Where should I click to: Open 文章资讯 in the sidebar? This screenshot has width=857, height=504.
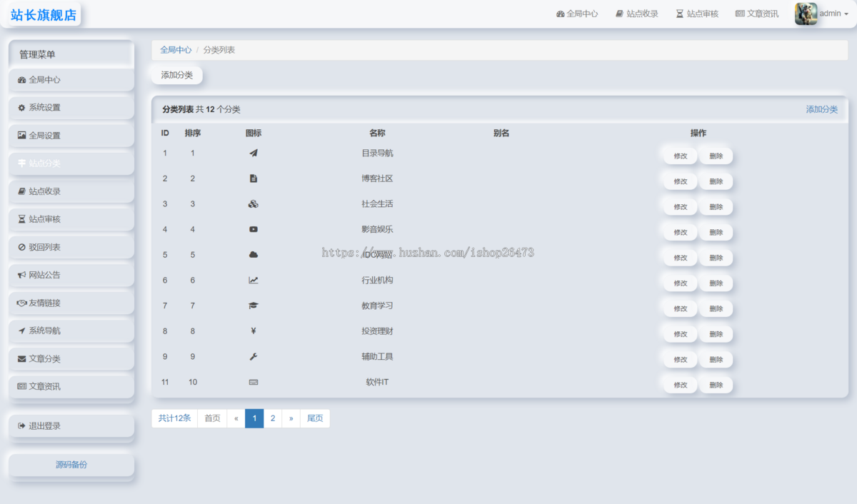(x=71, y=386)
